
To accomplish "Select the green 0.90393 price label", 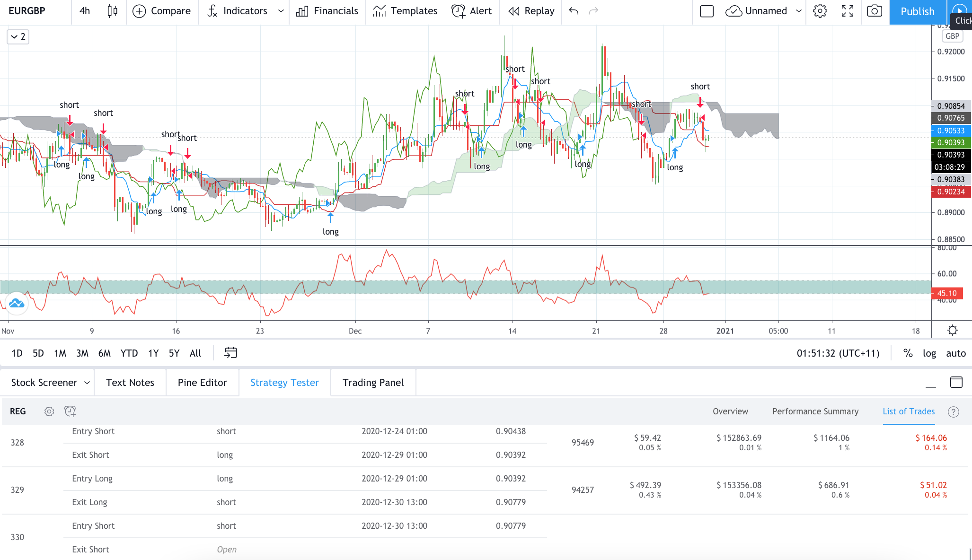I will coord(951,142).
